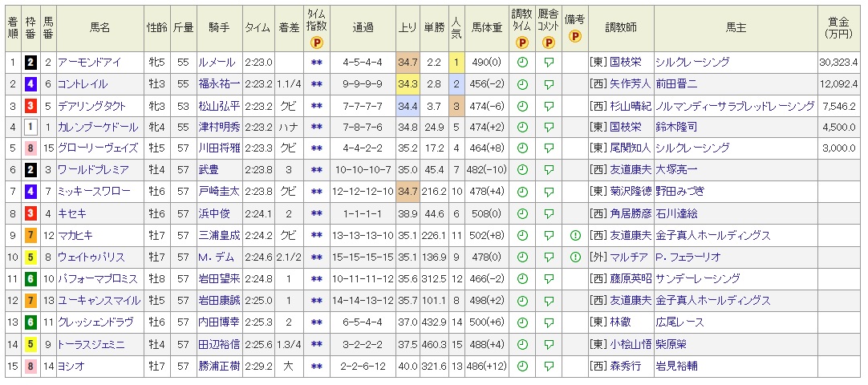The image size is (868, 385).
Task: Click the P icon under 備考 header
Action: [574, 36]
